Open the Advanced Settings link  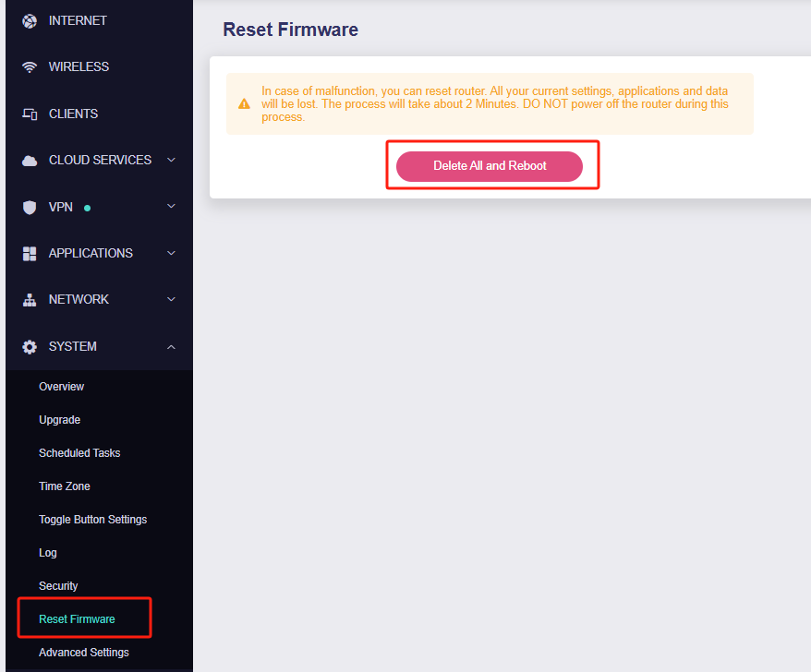point(84,653)
